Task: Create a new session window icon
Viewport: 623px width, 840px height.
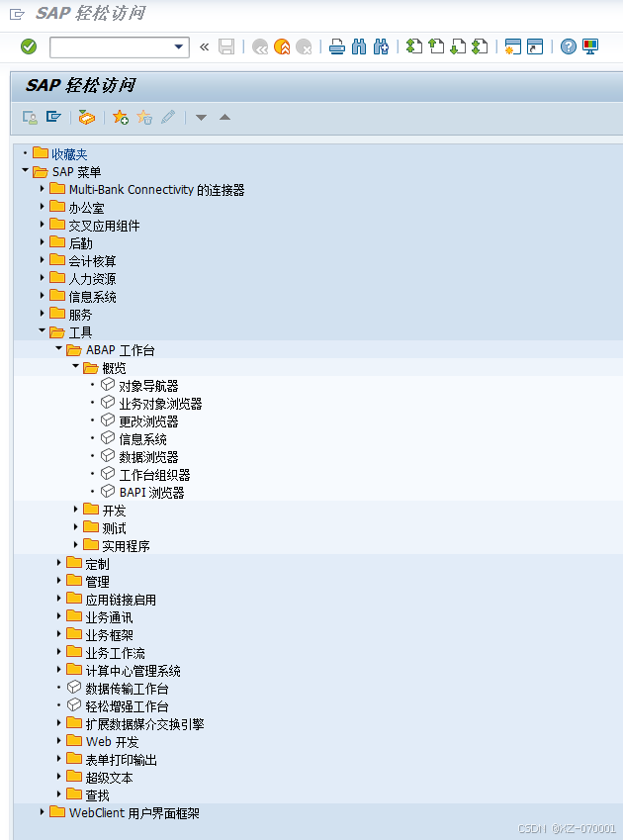Action: click(513, 47)
